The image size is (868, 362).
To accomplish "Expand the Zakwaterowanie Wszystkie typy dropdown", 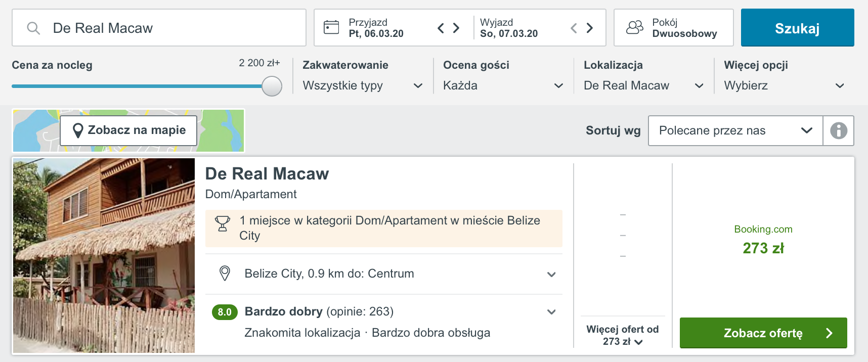I will click(x=363, y=85).
